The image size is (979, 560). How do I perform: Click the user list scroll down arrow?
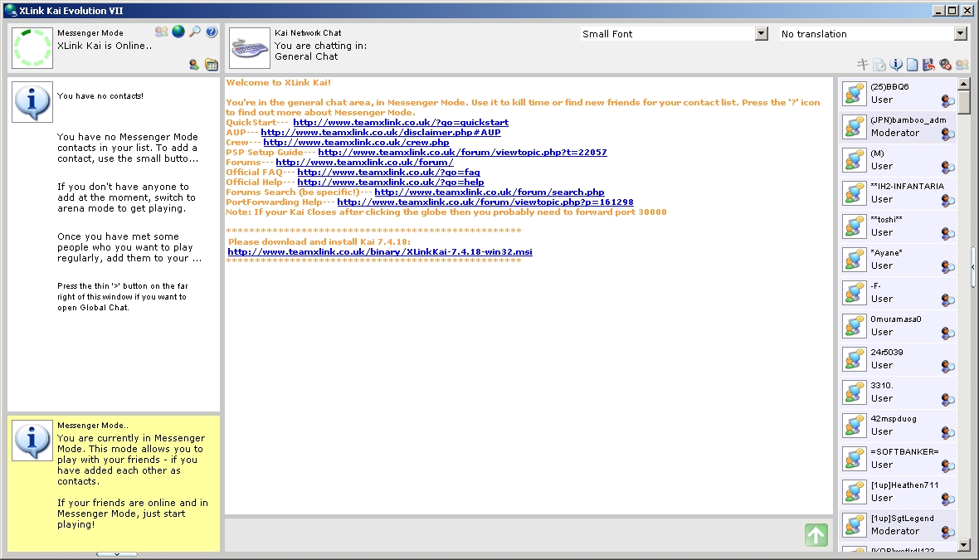click(963, 545)
